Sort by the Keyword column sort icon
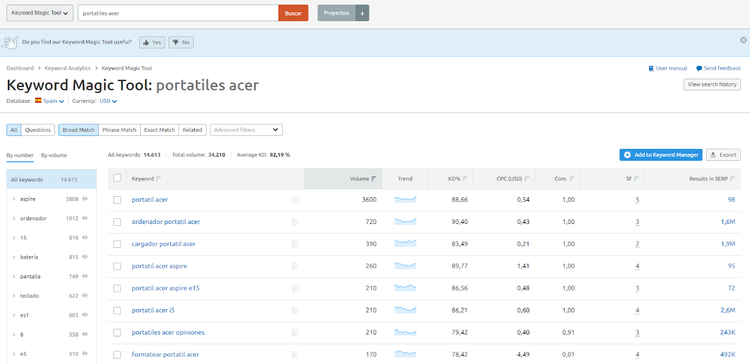Viewport: 750px width, 364px height. tap(158, 179)
